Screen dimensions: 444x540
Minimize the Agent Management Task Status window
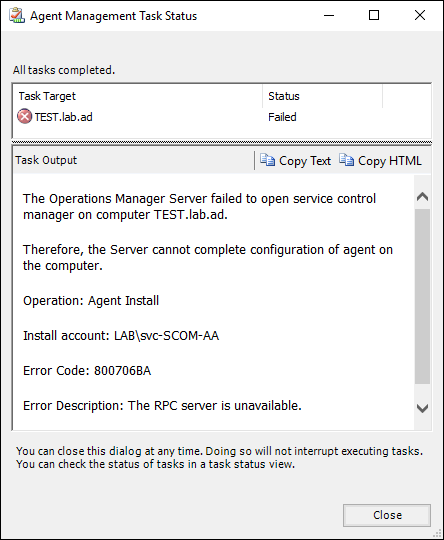(x=329, y=15)
